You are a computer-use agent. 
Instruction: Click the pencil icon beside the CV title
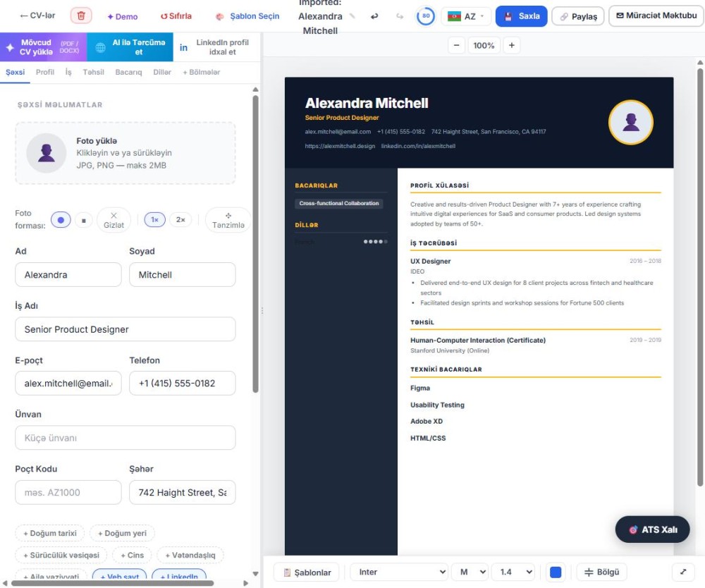[x=352, y=16]
